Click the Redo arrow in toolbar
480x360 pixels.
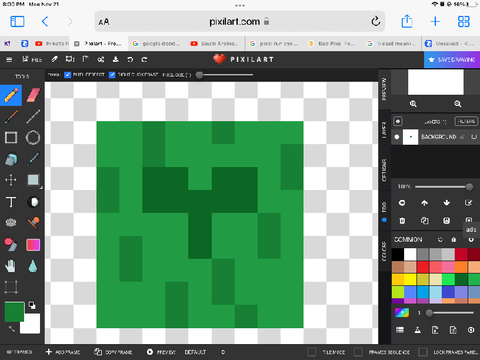coord(144,59)
